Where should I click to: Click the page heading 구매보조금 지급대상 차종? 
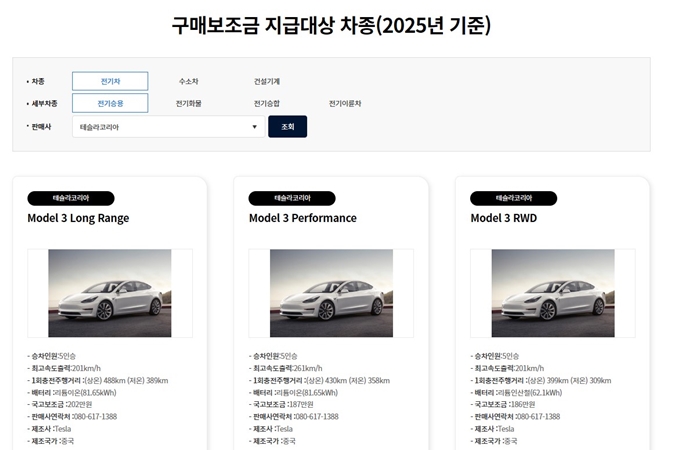coord(331,25)
